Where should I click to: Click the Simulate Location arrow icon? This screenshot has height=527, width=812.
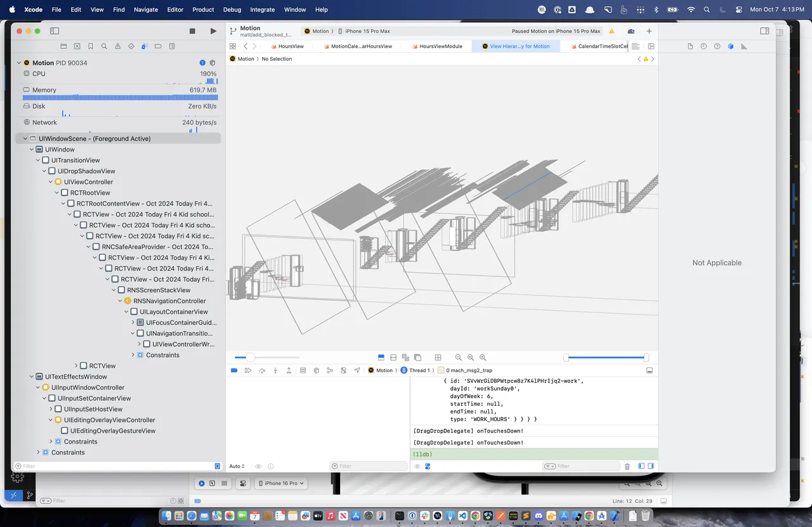click(x=357, y=370)
